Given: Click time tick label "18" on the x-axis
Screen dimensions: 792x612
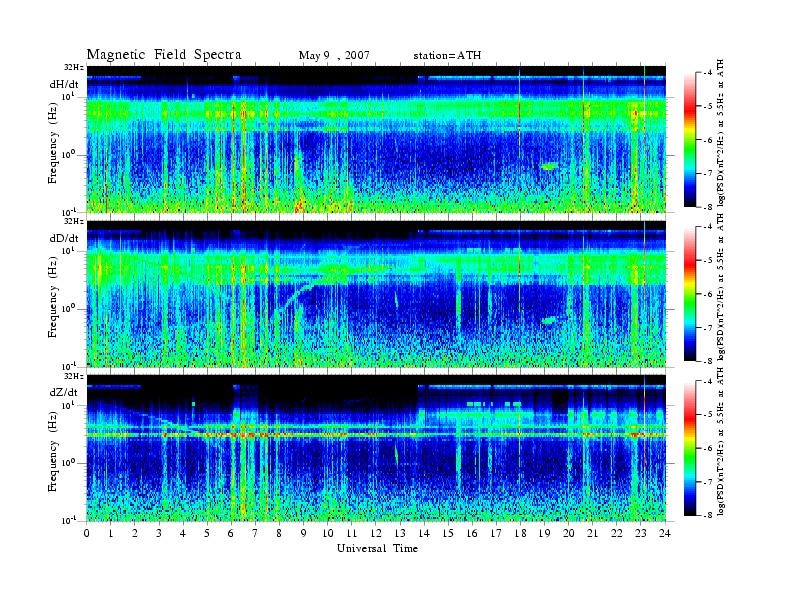Looking at the screenshot, I should coord(521,533).
